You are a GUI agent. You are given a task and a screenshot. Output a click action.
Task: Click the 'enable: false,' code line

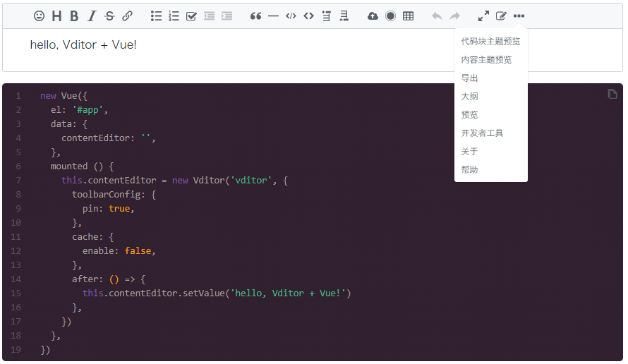pos(119,250)
